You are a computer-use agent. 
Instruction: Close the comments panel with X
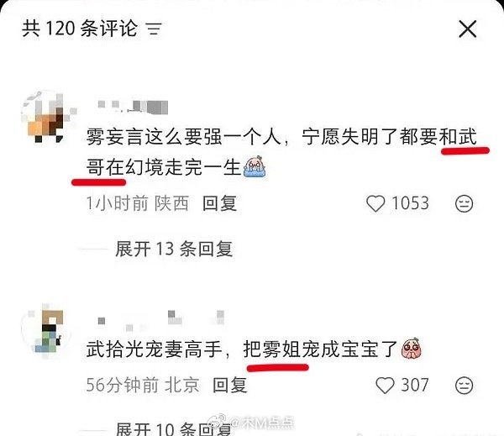click(x=468, y=29)
